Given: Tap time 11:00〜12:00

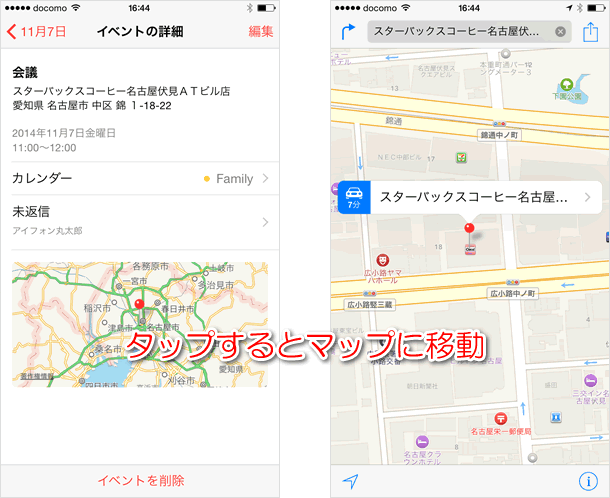Looking at the screenshot, I should 44,148.
